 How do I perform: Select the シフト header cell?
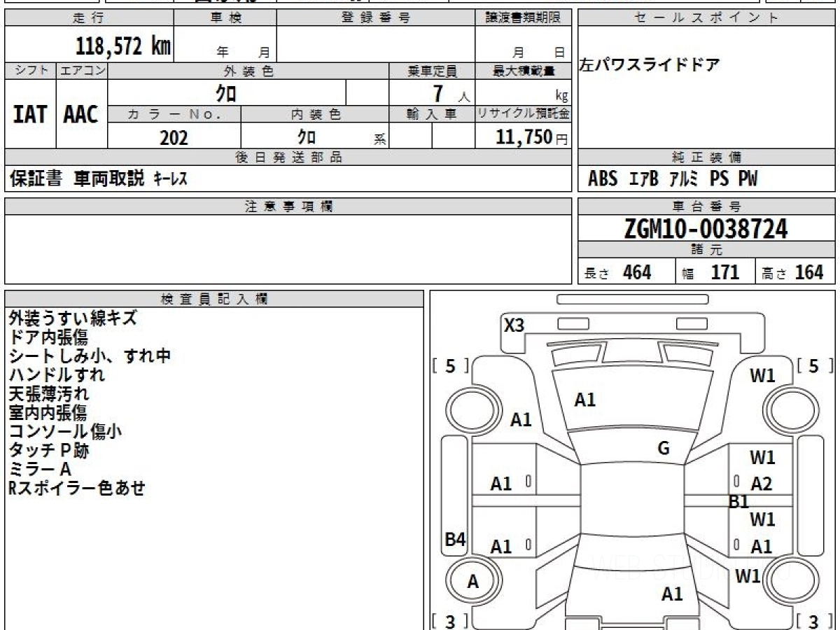pos(30,71)
